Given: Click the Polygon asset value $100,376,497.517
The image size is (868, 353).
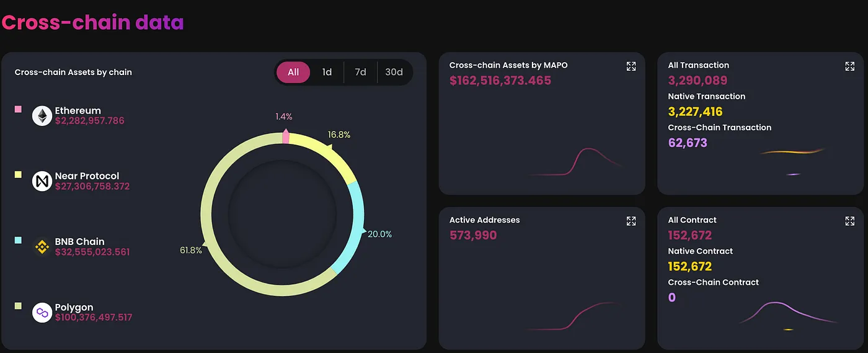Looking at the screenshot, I should (94, 318).
